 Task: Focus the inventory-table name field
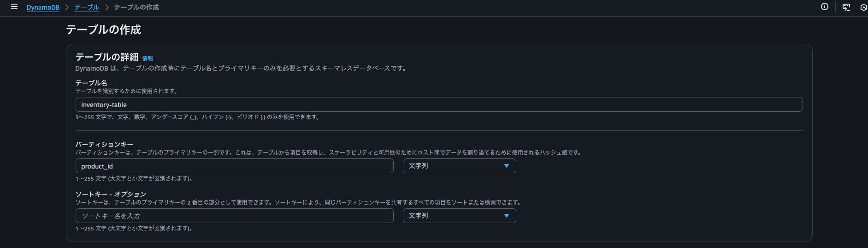(x=439, y=104)
